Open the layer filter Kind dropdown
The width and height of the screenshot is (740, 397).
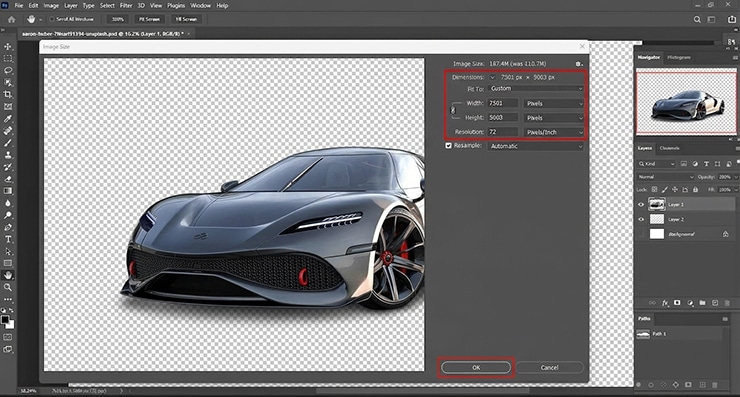click(x=656, y=164)
